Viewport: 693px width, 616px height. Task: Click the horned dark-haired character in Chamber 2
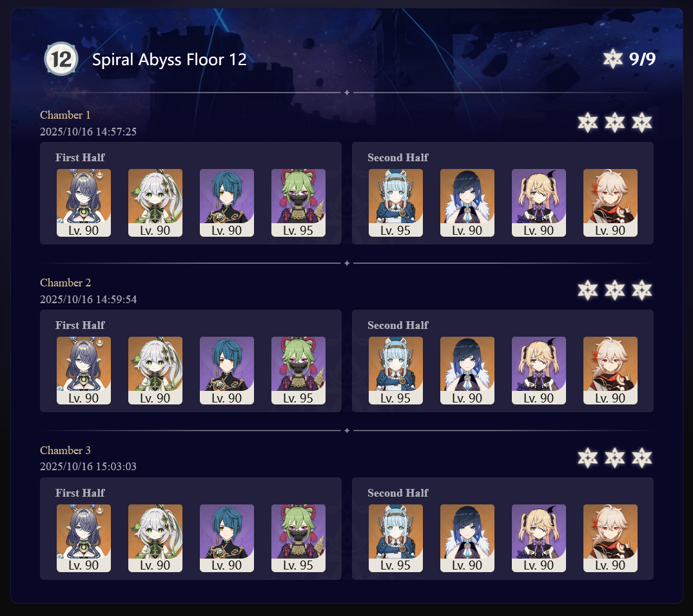point(84,371)
